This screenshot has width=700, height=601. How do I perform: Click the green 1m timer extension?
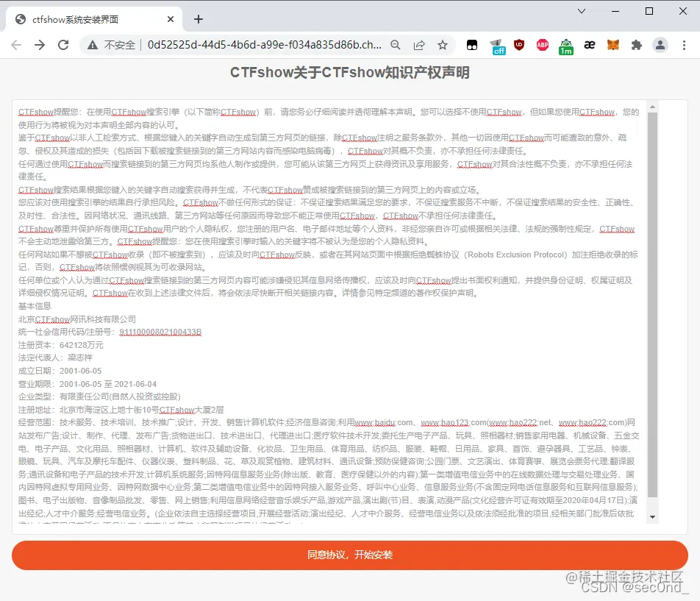point(565,45)
